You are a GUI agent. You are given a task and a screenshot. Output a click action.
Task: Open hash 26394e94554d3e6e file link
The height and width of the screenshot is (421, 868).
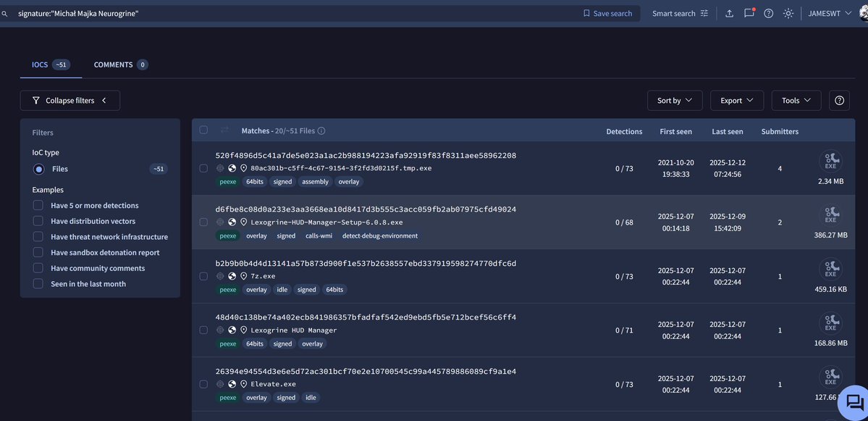tap(366, 371)
